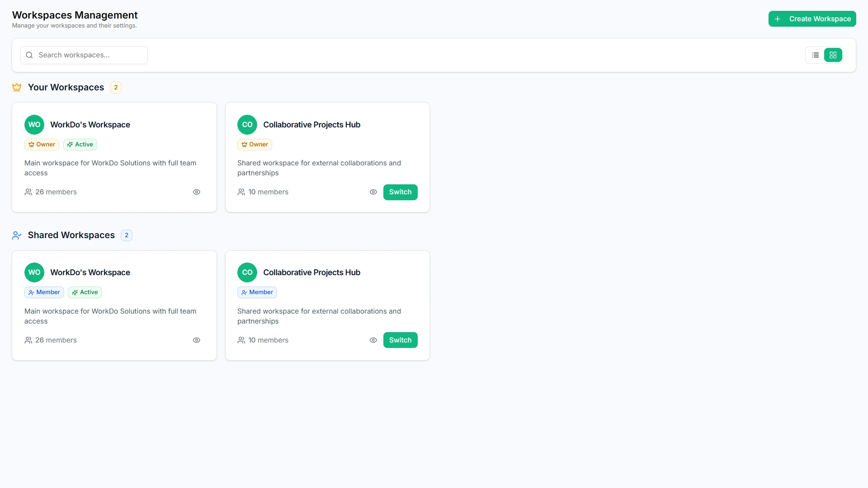Click members icon on shared Collaborative Projects Hub
Screen dimensions: 868x488
[241, 340]
